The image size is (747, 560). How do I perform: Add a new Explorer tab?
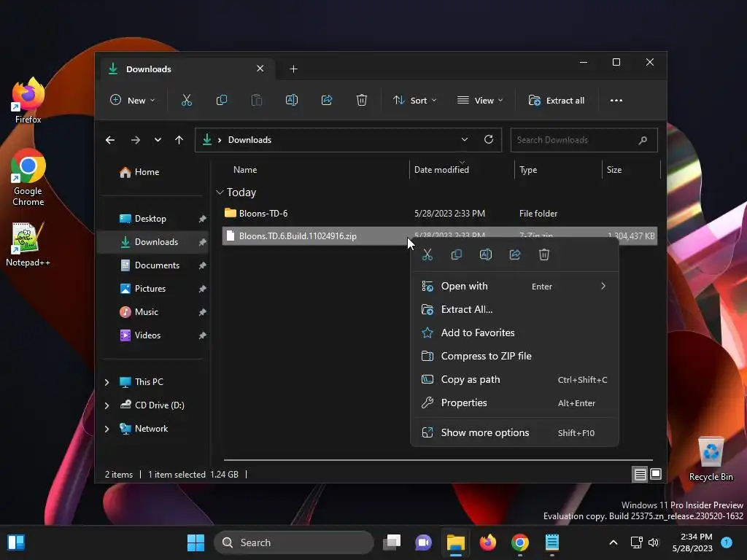tap(293, 69)
